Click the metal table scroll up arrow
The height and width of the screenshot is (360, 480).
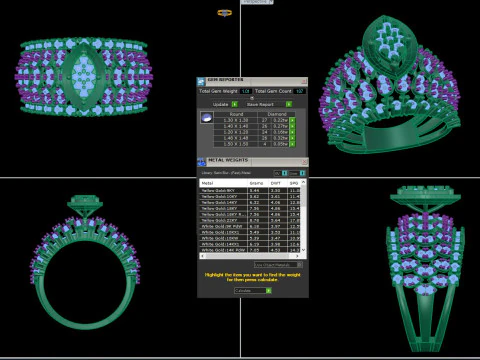point(303,182)
